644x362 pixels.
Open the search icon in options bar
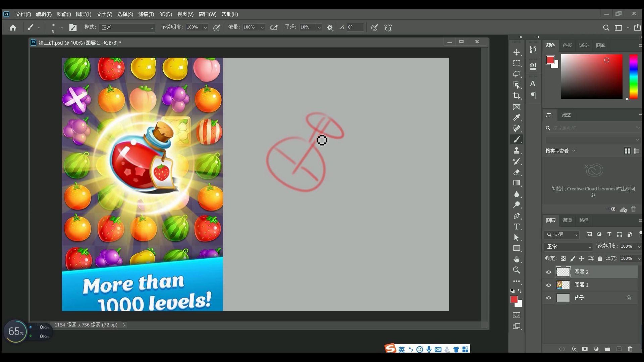point(606,28)
